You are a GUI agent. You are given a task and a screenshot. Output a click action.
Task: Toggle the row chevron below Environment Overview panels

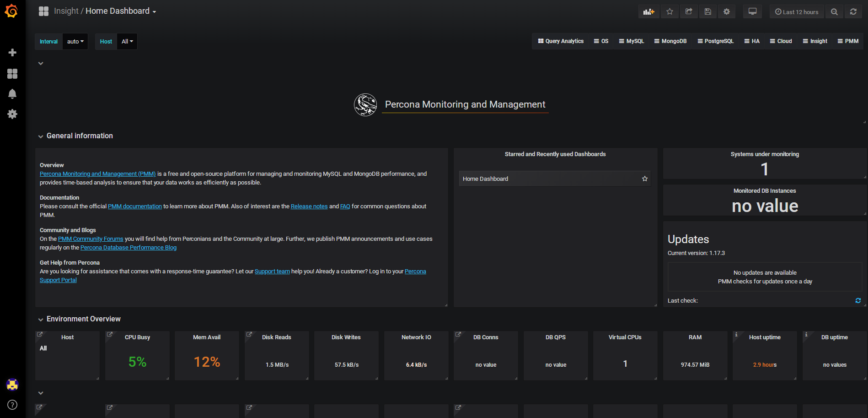[x=41, y=393]
